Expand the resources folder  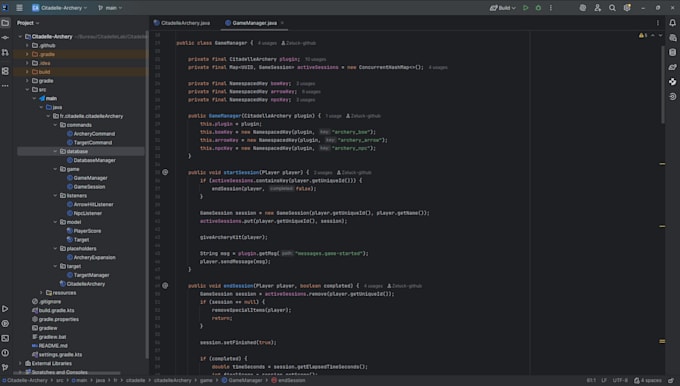41,293
